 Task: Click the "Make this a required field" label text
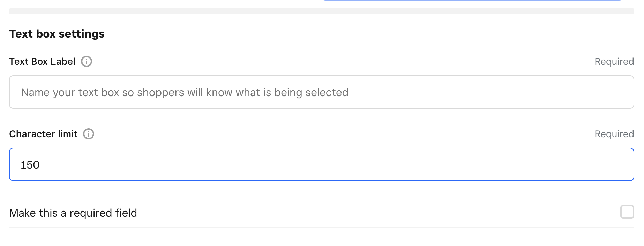point(73,213)
